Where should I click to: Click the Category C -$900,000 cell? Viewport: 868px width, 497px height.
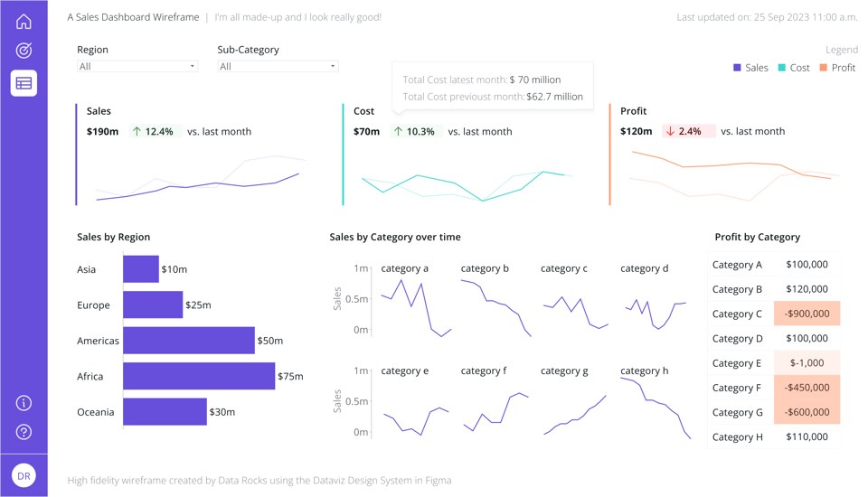click(807, 314)
